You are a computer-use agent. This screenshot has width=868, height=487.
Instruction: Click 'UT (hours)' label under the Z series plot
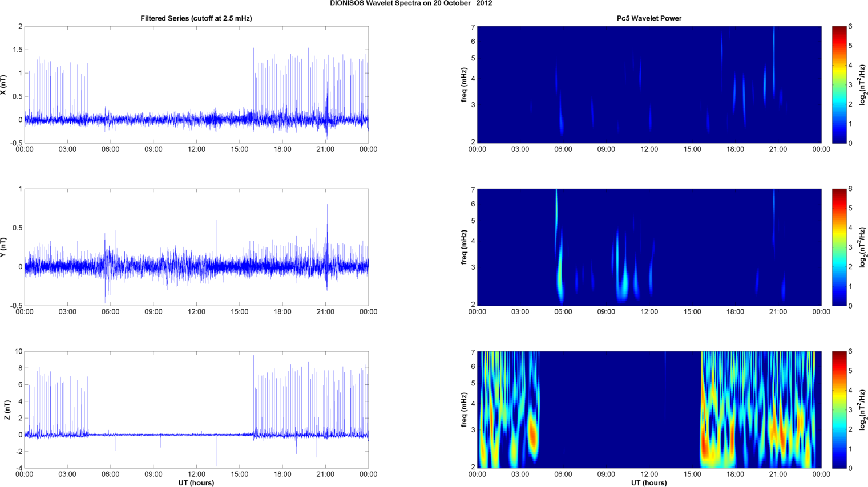point(196,482)
